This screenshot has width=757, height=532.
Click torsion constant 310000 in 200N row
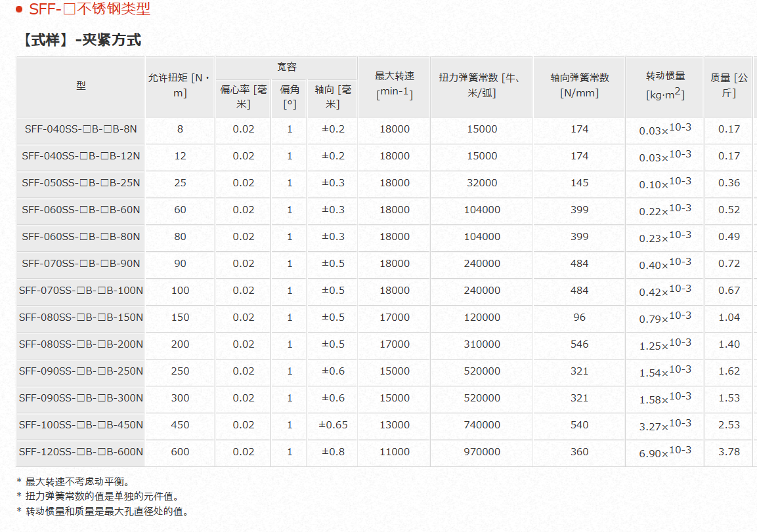pyautogui.click(x=482, y=344)
